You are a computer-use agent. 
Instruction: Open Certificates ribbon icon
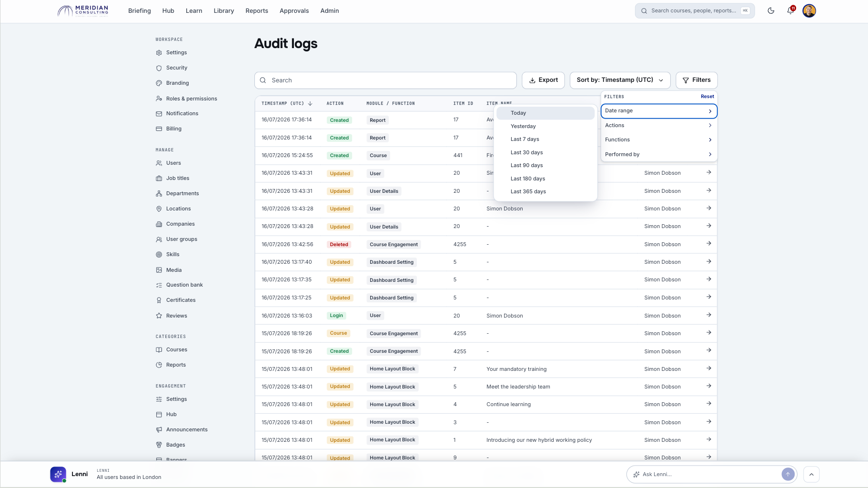159,300
